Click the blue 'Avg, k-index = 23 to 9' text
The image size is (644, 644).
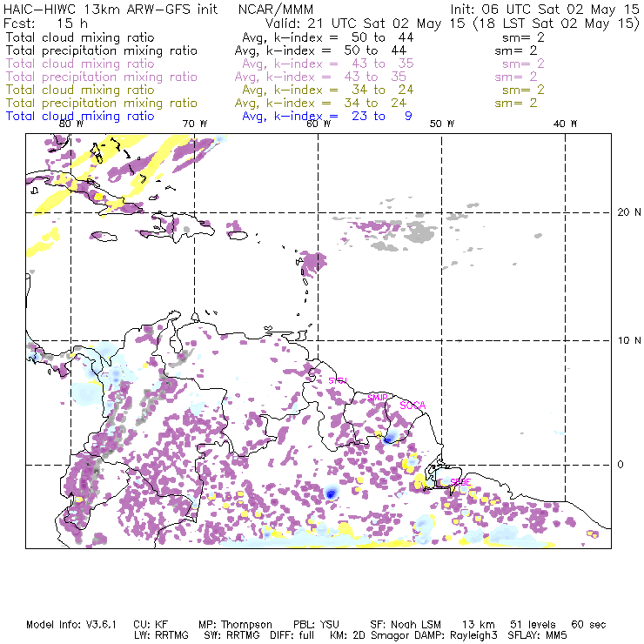327,117
